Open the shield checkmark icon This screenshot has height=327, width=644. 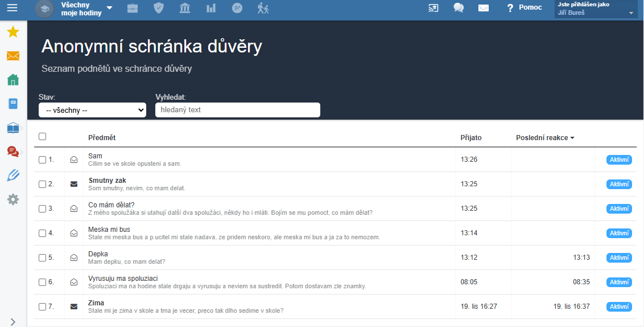[159, 8]
